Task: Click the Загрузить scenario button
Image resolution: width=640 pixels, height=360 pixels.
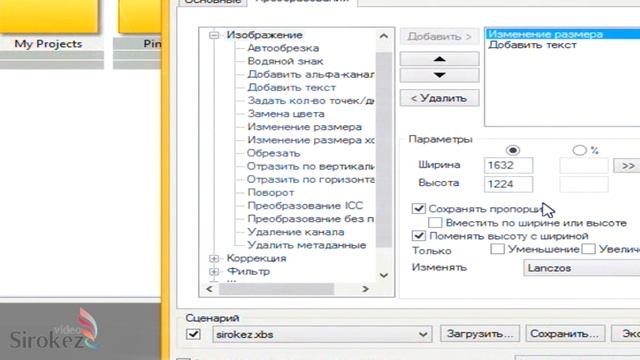Action: click(x=480, y=334)
